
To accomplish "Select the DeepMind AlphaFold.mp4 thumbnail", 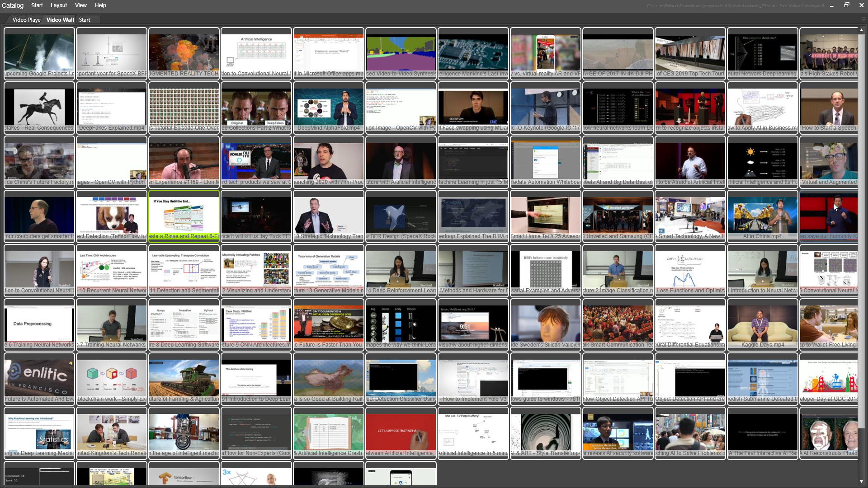I will coord(329,108).
